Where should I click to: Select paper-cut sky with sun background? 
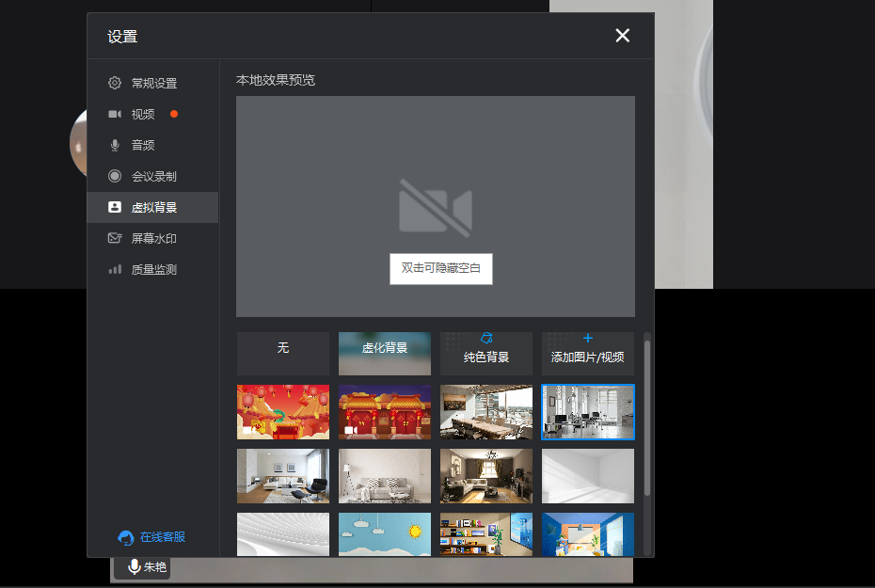point(385,534)
